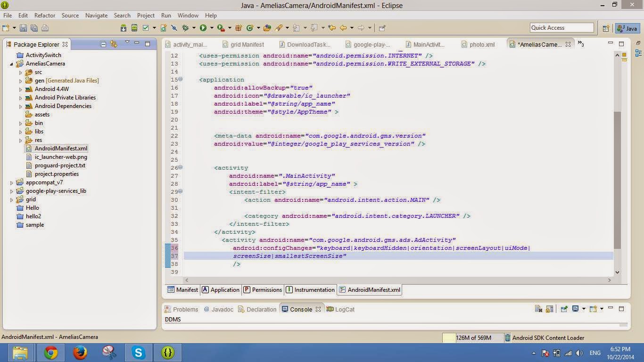This screenshot has height=362, width=644.
Task: Click the Open Type icon
Action: [x=267, y=28]
